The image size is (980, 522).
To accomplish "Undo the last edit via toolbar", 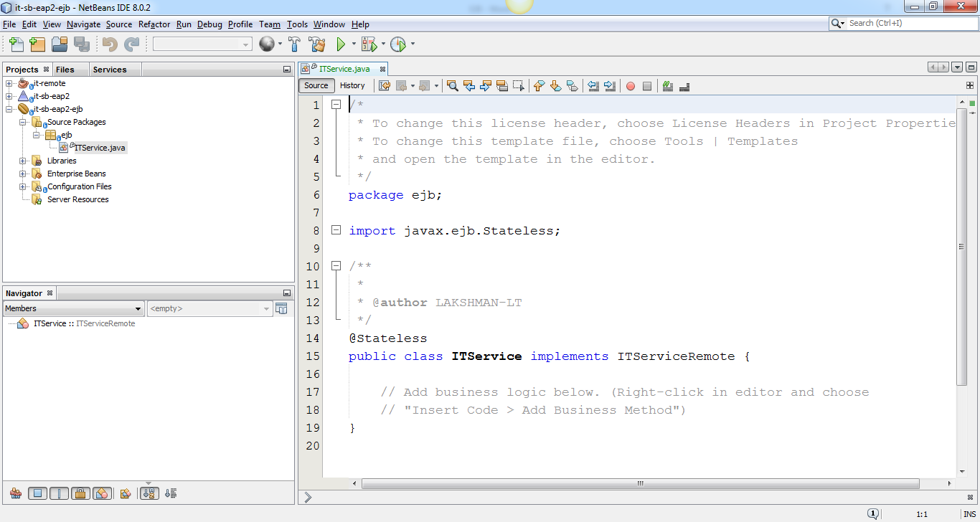I will click(x=110, y=44).
